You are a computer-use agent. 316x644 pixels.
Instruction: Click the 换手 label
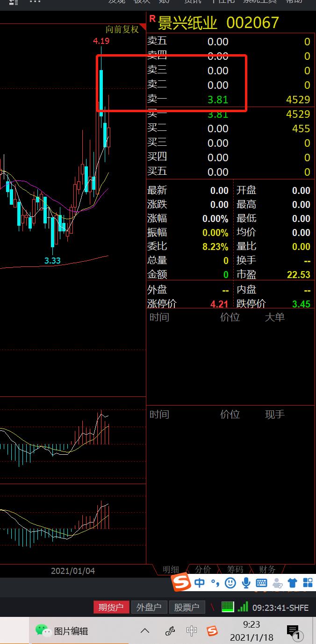pyautogui.click(x=247, y=260)
